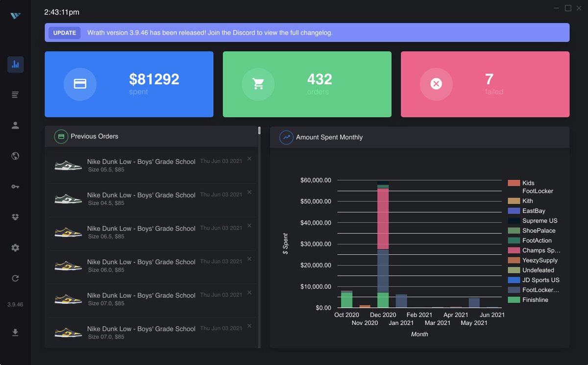Click 'Size 06.5, $85' order detail text

pyautogui.click(x=106, y=236)
